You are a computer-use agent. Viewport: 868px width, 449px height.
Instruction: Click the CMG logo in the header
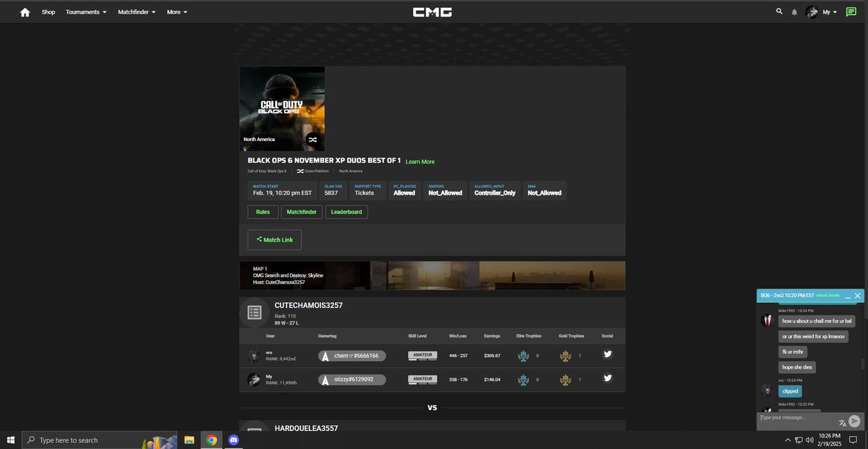coord(431,12)
